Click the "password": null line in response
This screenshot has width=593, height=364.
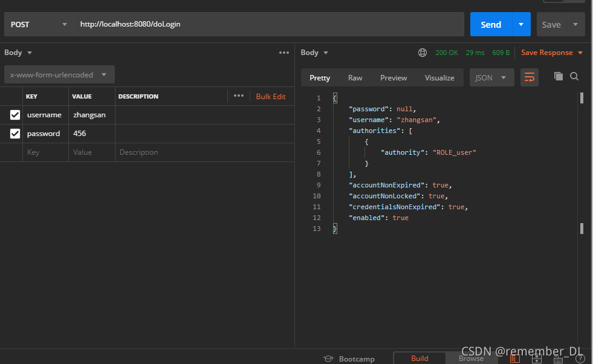[383, 109]
